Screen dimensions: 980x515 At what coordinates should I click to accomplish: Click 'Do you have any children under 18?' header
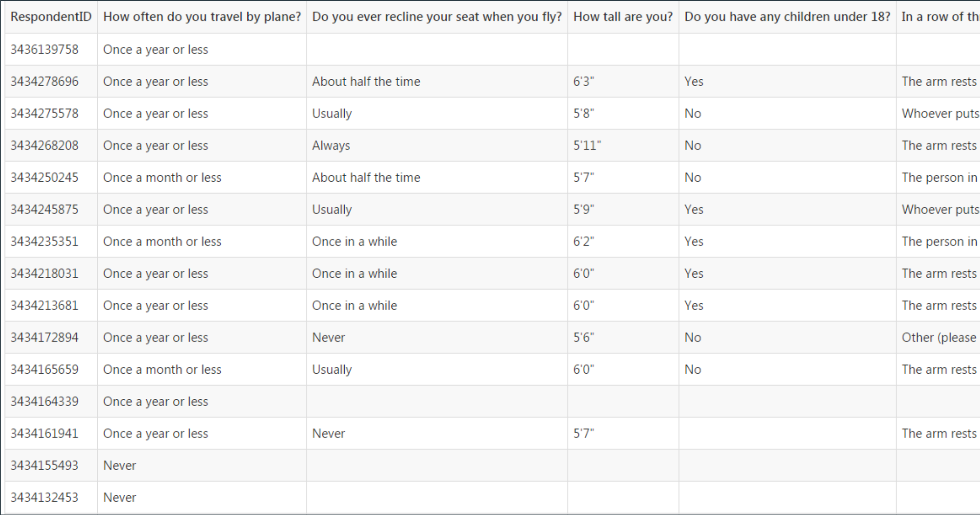[x=787, y=17]
